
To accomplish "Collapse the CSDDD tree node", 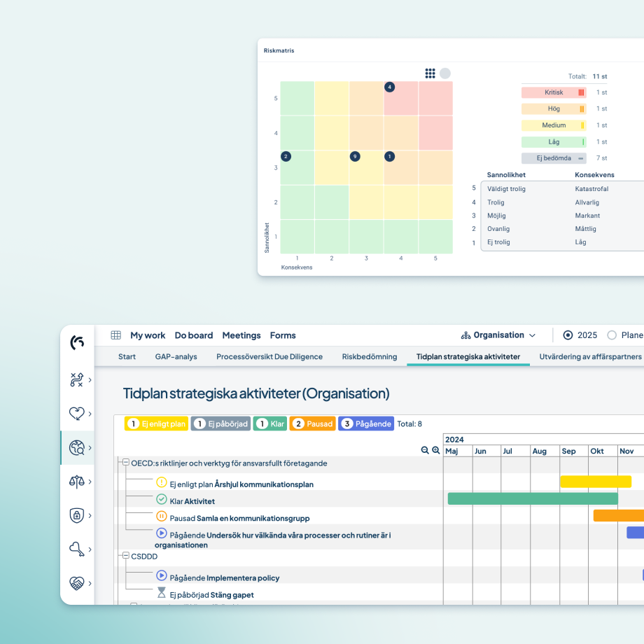I will coord(126,556).
